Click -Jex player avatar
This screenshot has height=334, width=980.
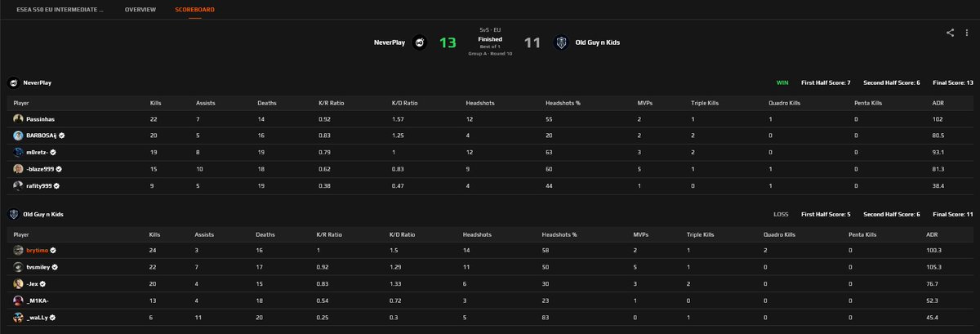18,283
